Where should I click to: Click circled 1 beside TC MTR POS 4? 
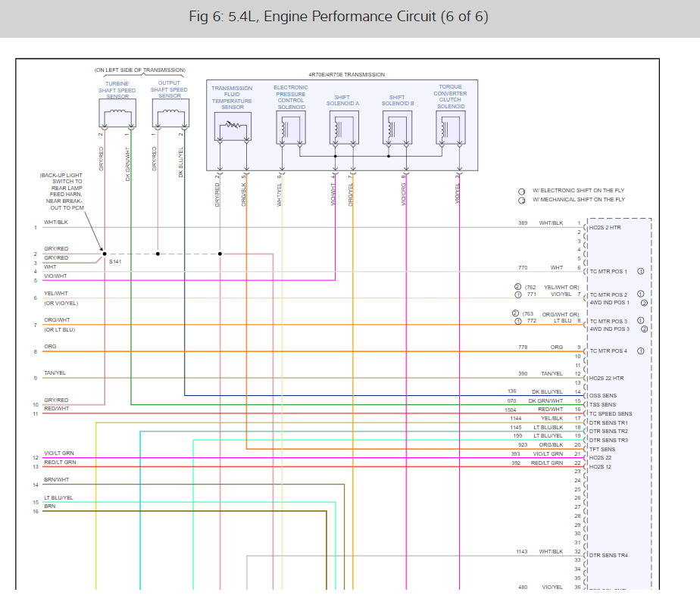640,351
